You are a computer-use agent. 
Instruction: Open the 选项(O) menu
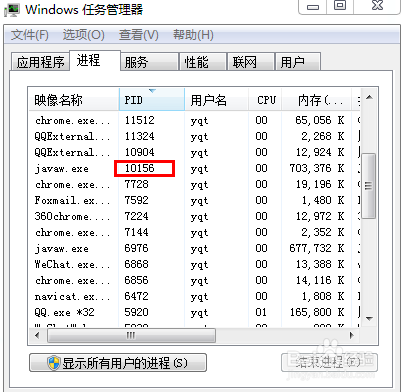coord(84,35)
